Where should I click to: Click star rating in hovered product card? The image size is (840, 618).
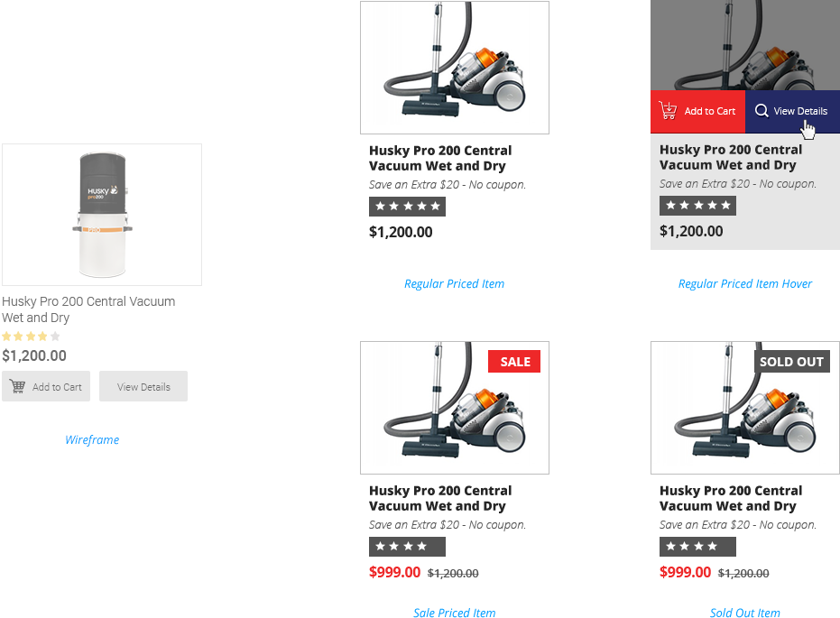(x=697, y=205)
